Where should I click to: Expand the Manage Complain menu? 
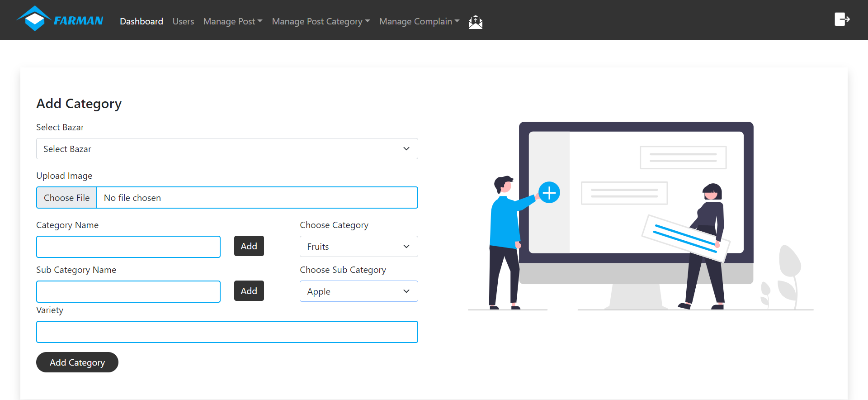pyautogui.click(x=419, y=21)
